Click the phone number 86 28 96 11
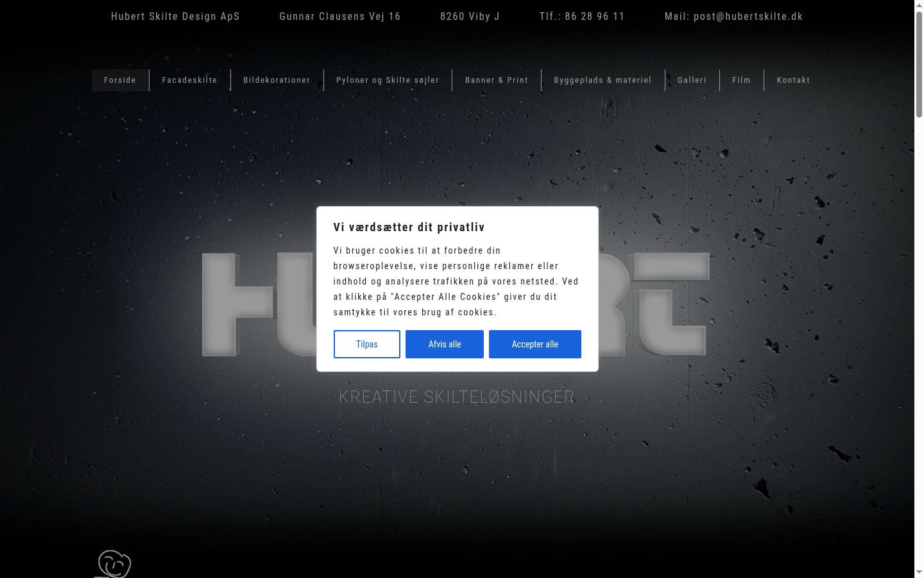This screenshot has height=578, width=924. click(x=595, y=17)
